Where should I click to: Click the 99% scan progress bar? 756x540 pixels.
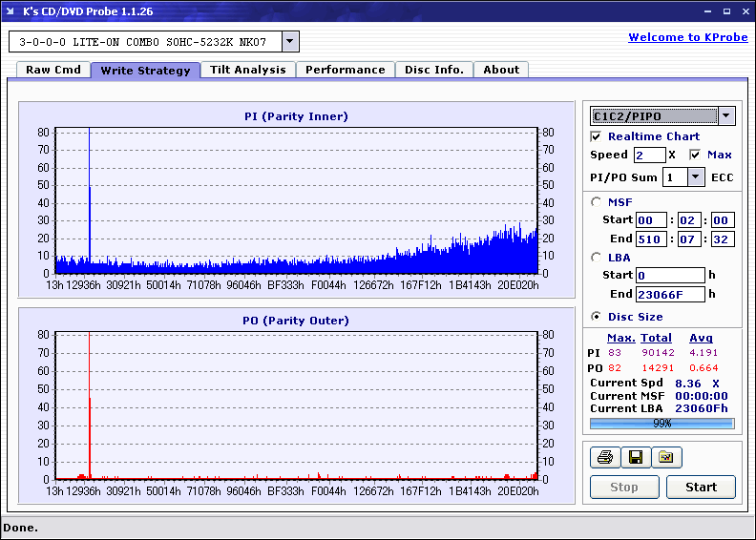click(x=661, y=423)
